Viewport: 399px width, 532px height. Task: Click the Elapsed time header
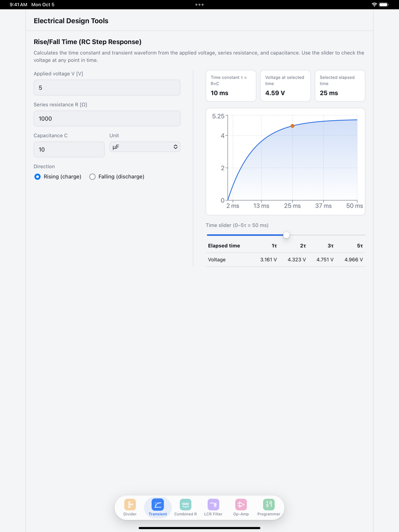point(224,246)
